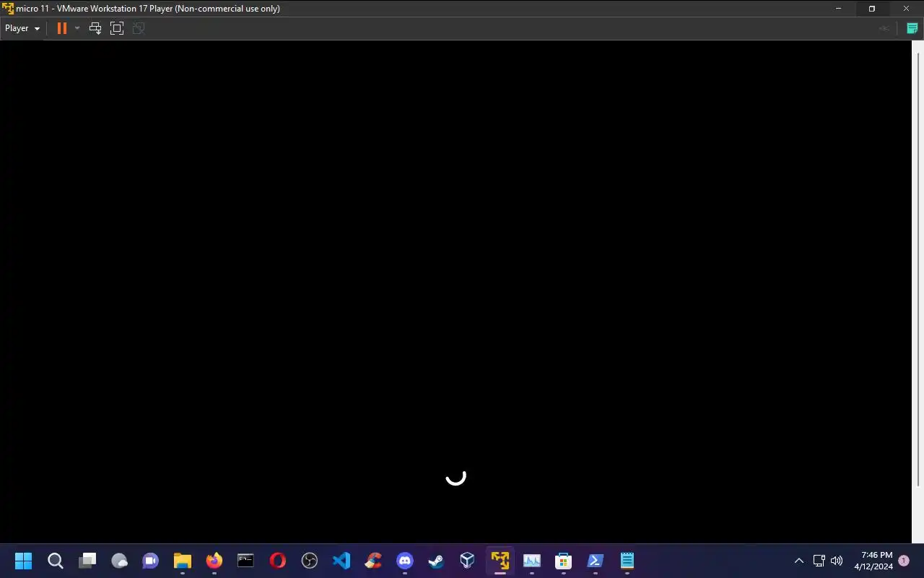
Task: Switch to the performance monitor taskbar icon
Action: click(x=532, y=561)
